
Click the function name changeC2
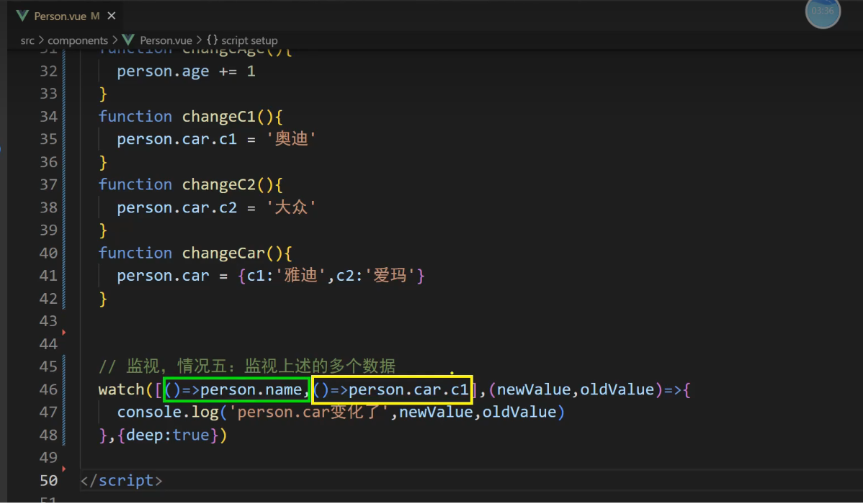coord(218,185)
